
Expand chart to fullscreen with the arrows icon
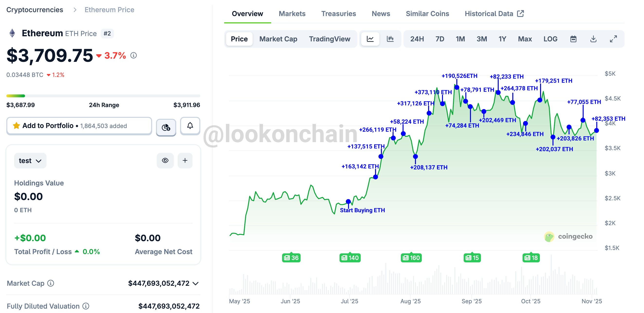click(x=614, y=39)
